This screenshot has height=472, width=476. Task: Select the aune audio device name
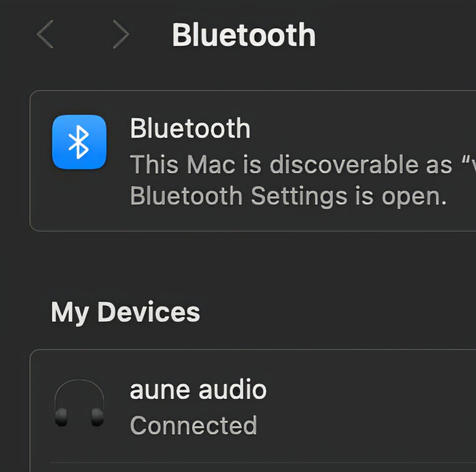click(x=198, y=390)
